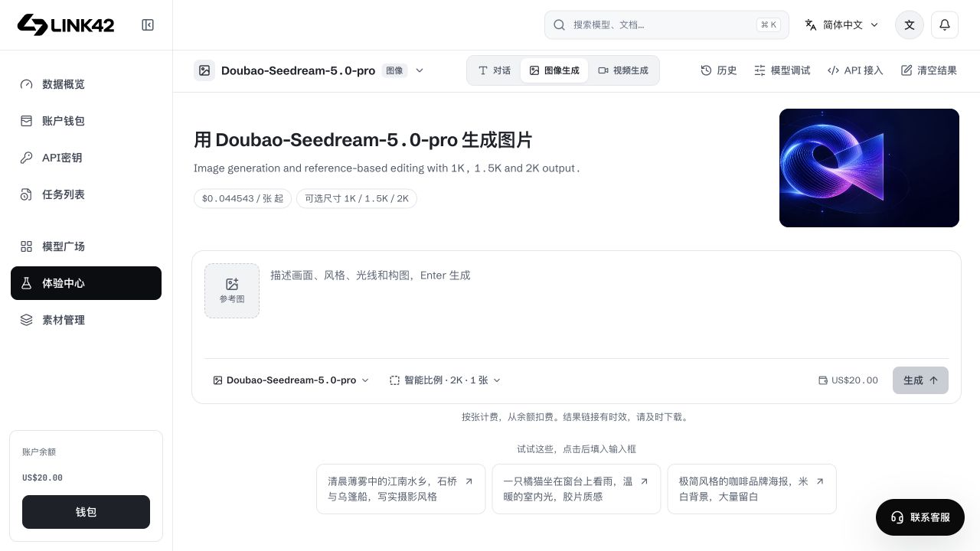
Task: Open the 简体中文 language dropdown
Action: (841, 24)
